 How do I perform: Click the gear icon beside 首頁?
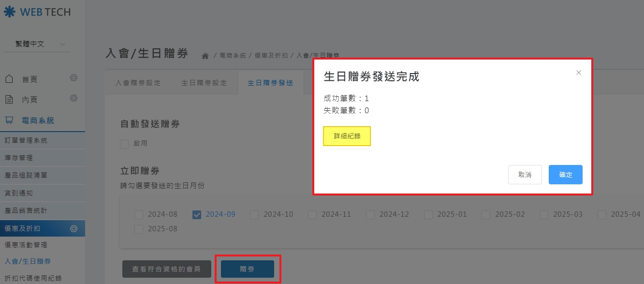coord(73,78)
